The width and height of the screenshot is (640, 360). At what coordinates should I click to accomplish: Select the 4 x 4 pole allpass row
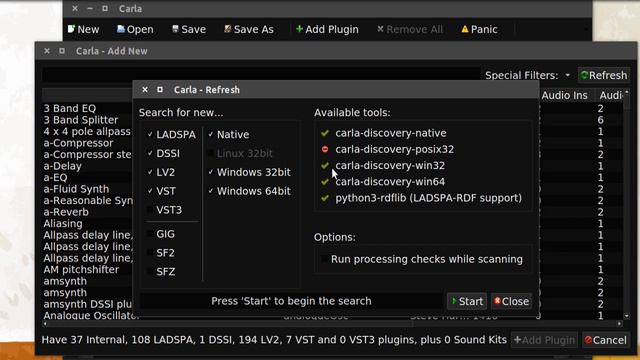(x=87, y=131)
